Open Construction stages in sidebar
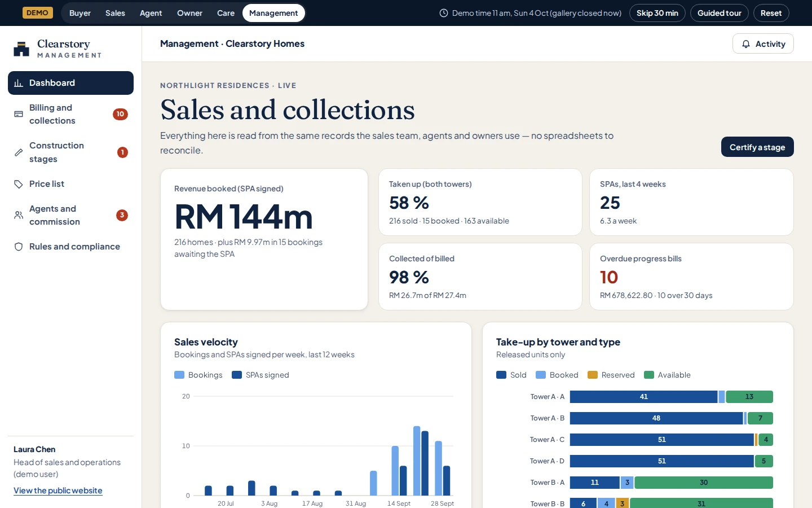Viewport: 812px width, 508px height. point(70,152)
